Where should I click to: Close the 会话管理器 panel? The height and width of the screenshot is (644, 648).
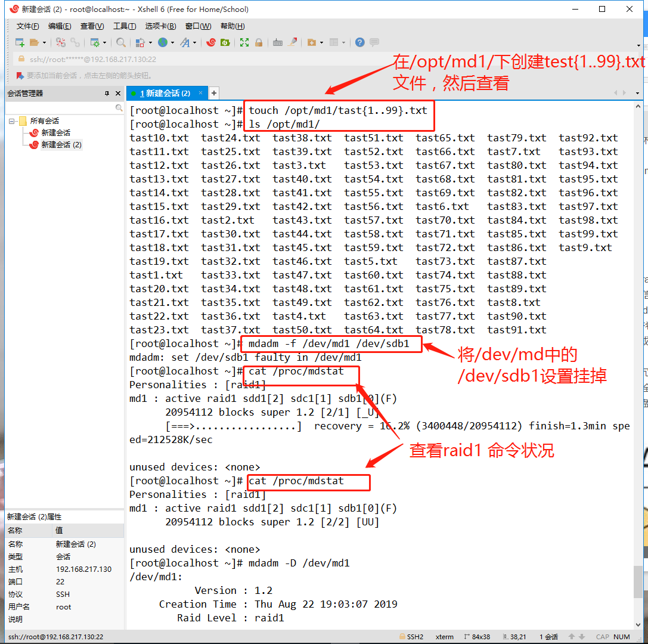tap(118, 94)
